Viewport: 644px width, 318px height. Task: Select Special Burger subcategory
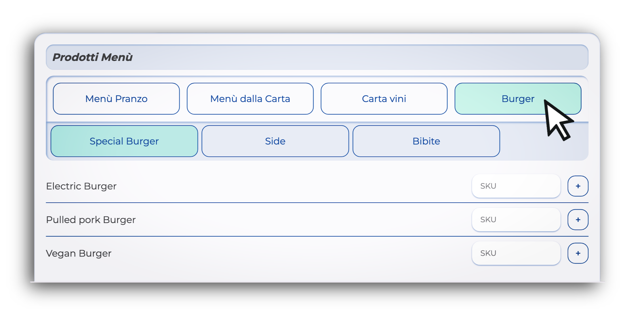click(124, 141)
